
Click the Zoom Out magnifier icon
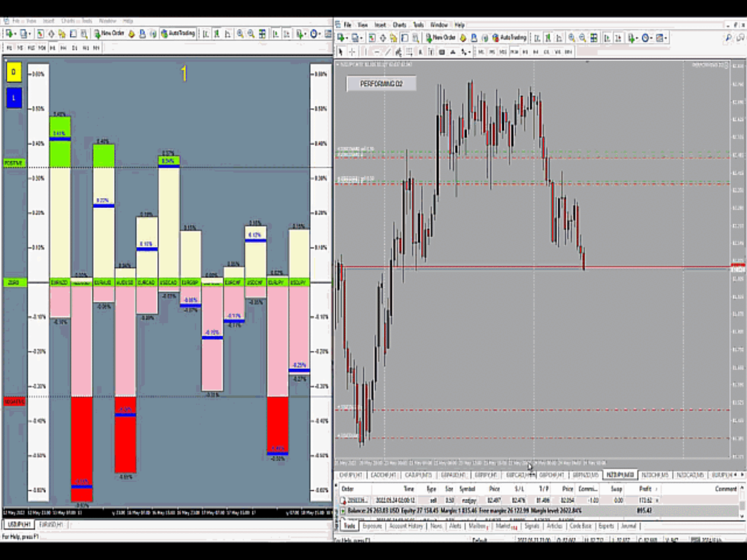coord(581,38)
